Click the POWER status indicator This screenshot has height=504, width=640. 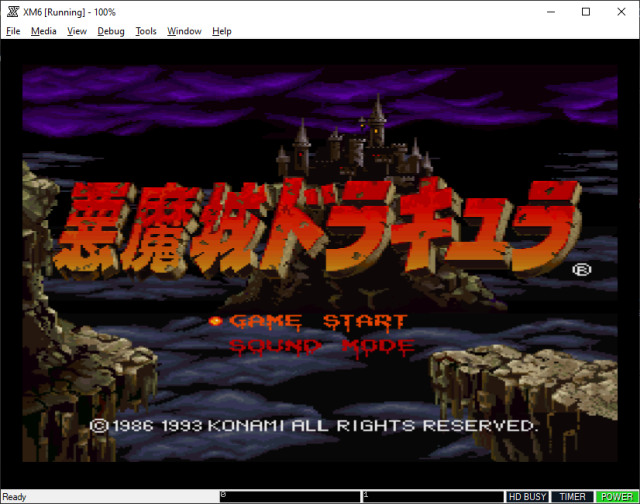(617, 497)
